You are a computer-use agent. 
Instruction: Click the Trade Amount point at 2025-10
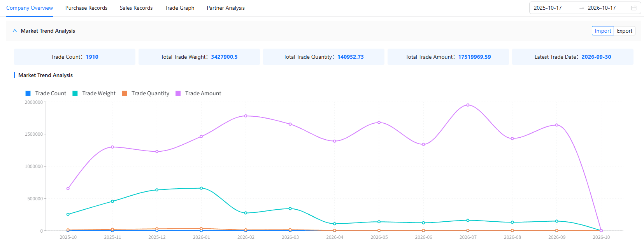click(68, 189)
